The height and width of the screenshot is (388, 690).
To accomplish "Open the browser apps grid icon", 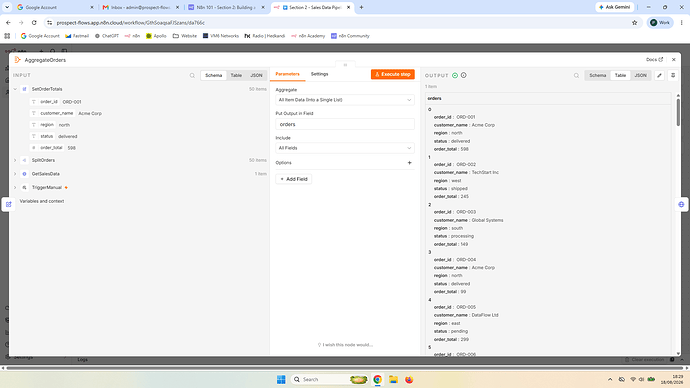I will pos(7,36).
